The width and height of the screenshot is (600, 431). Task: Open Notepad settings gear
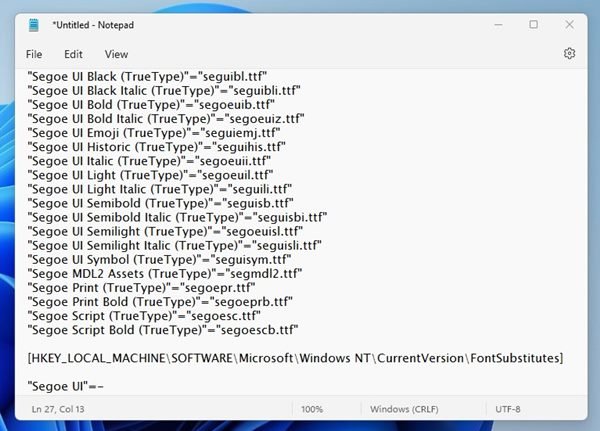[x=569, y=54]
